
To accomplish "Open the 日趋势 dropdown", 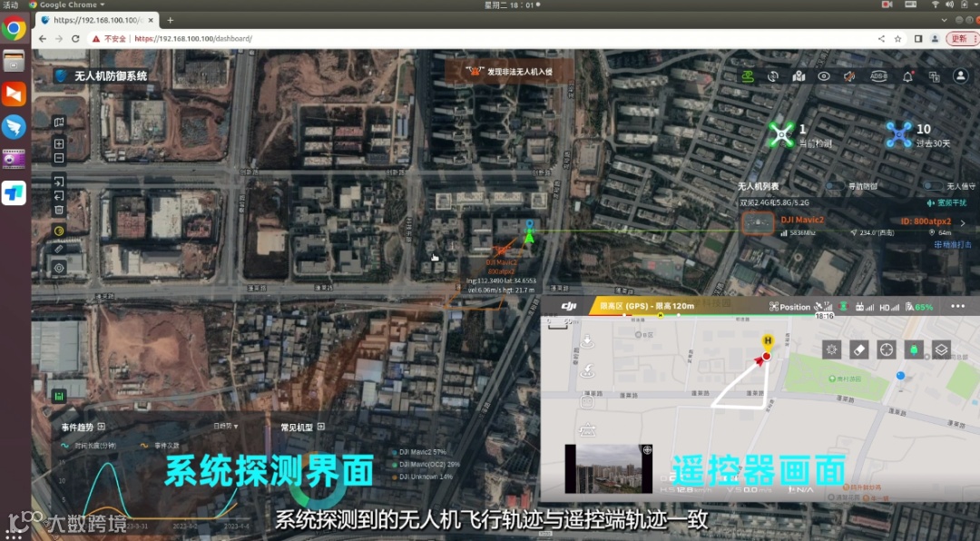I will click(x=226, y=426).
